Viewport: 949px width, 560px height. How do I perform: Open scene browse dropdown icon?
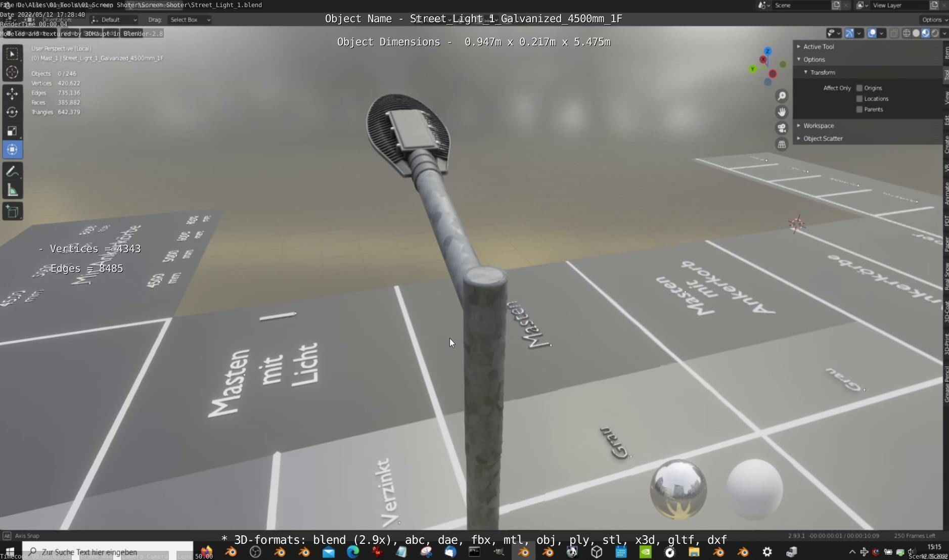[763, 5]
